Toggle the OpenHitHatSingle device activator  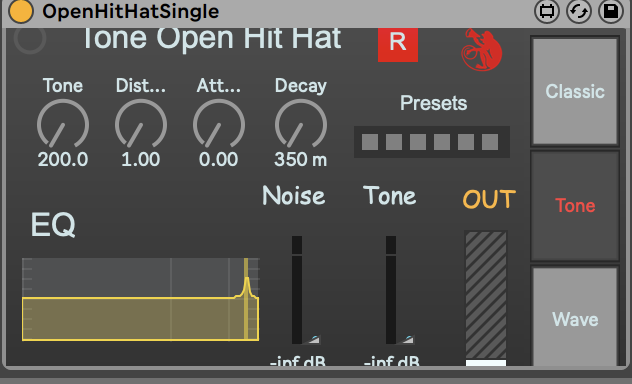click(21, 11)
